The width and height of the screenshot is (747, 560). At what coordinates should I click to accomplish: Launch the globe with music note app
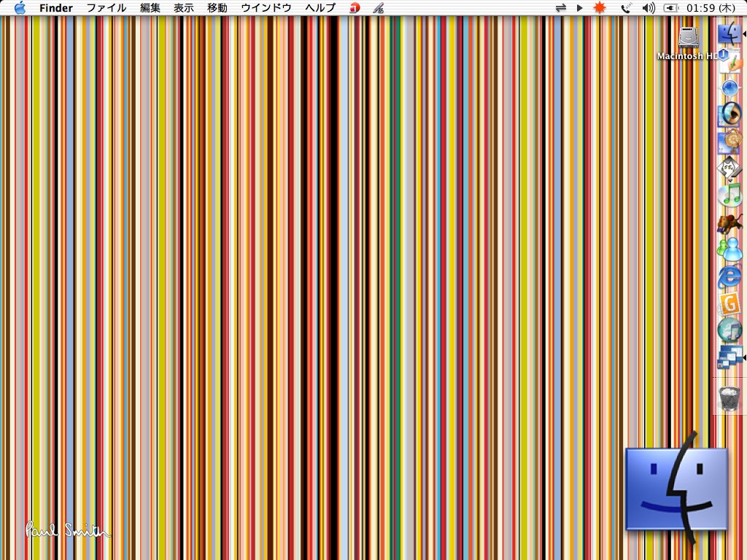729,330
